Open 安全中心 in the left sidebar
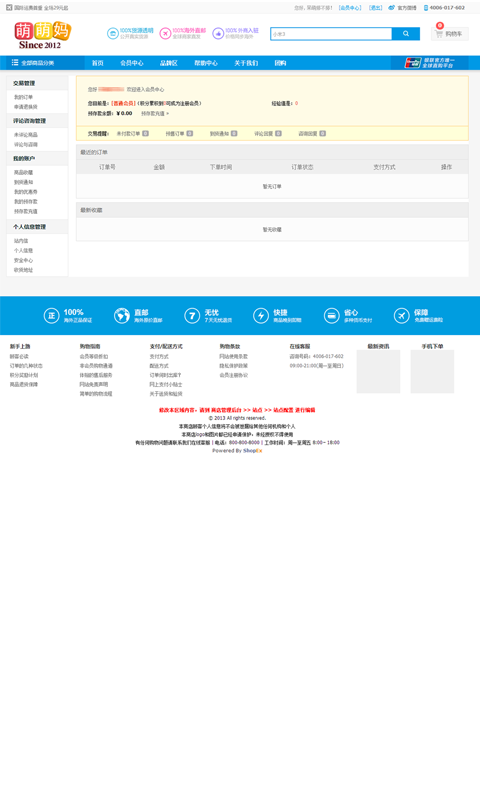480x800 pixels. [23, 260]
